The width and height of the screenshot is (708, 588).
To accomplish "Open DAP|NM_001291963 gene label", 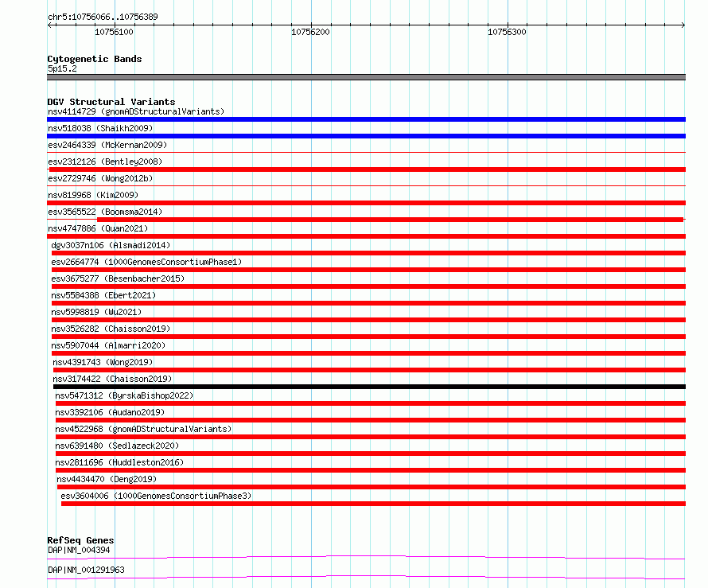I will [86, 570].
